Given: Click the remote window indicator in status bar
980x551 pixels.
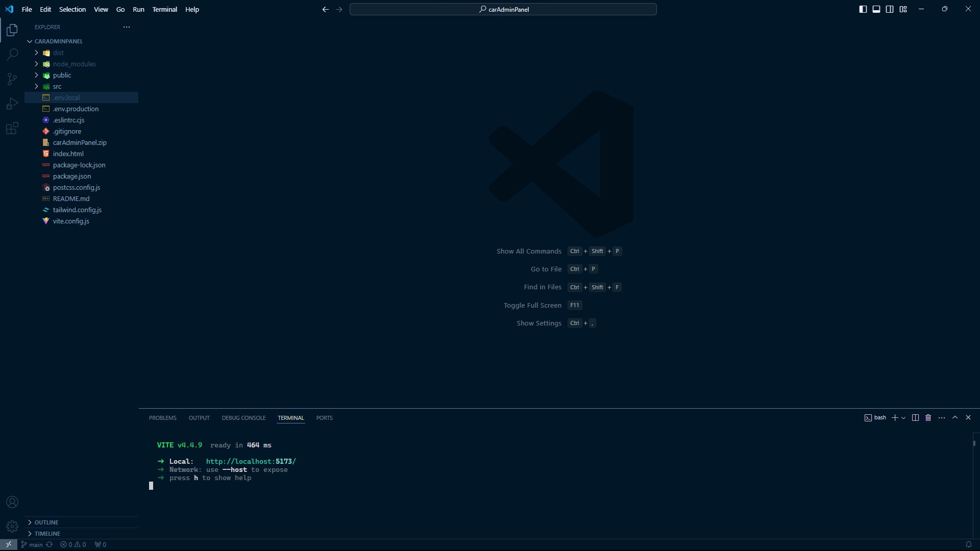Looking at the screenshot, I should point(9,544).
